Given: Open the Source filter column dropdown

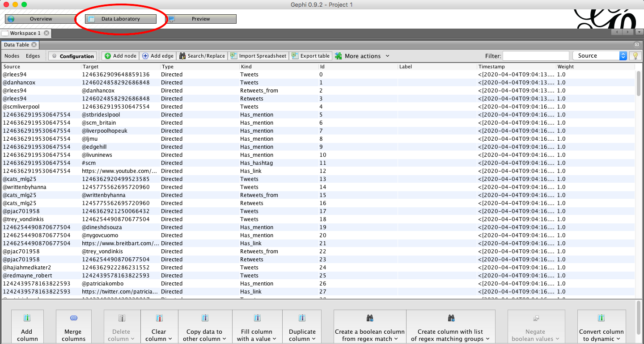Looking at the screenshot, I should coord(600,56).
